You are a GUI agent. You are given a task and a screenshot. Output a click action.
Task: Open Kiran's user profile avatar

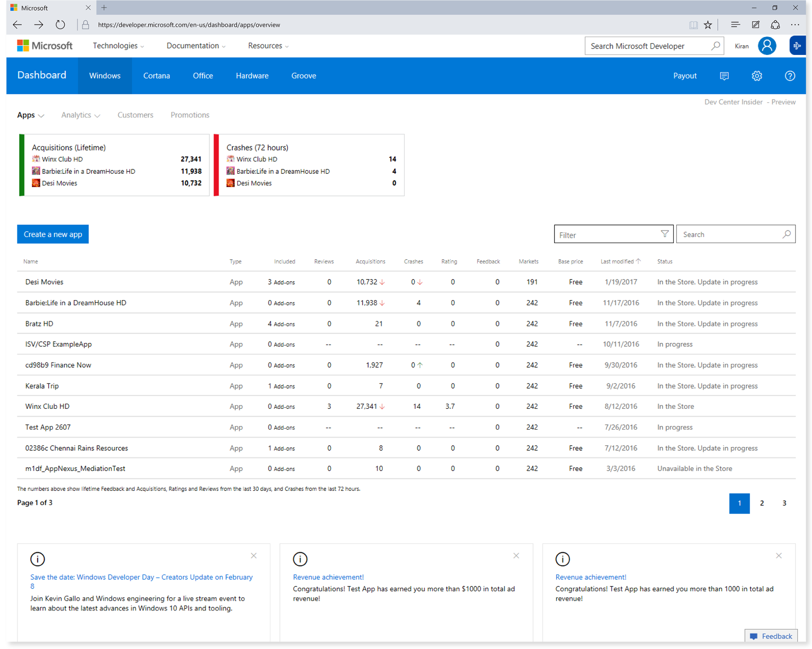click(767, 46)
